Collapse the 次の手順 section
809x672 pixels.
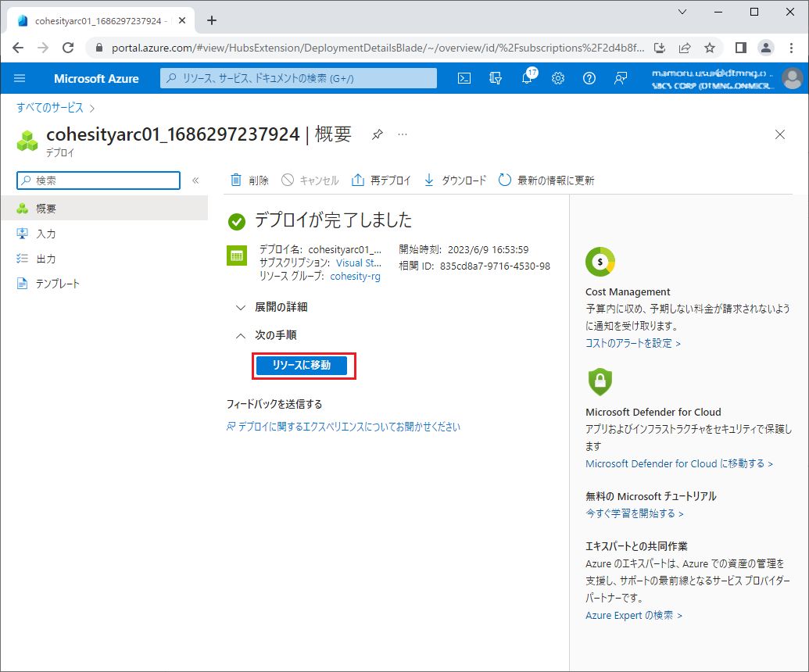point(267,335)
